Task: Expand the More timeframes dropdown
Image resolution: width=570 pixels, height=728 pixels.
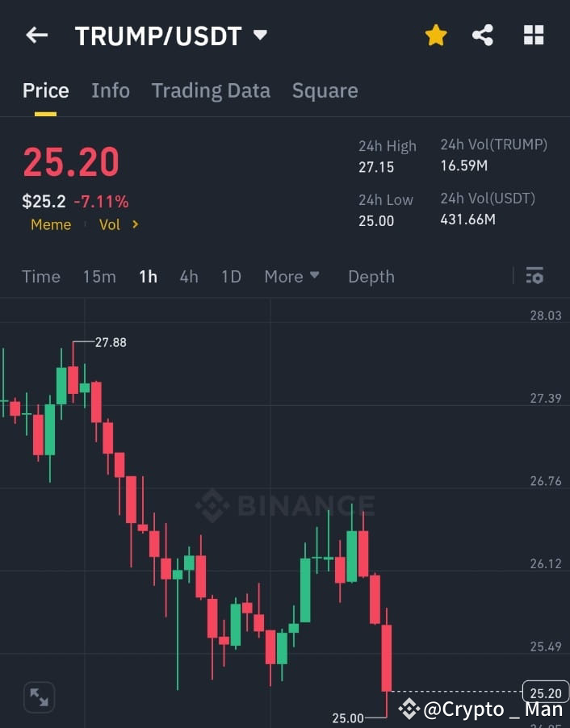Action: coord(291,276)
